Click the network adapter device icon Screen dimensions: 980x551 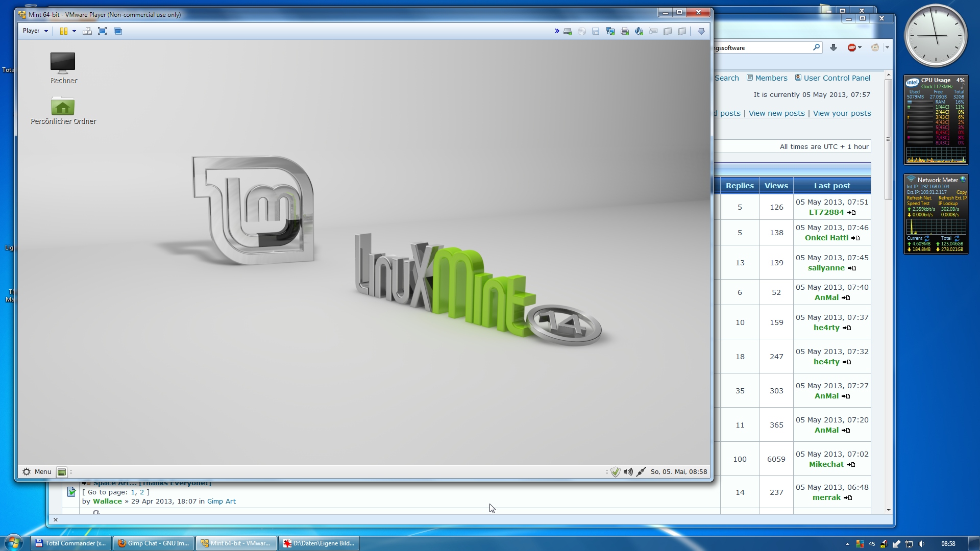(610, 32)
